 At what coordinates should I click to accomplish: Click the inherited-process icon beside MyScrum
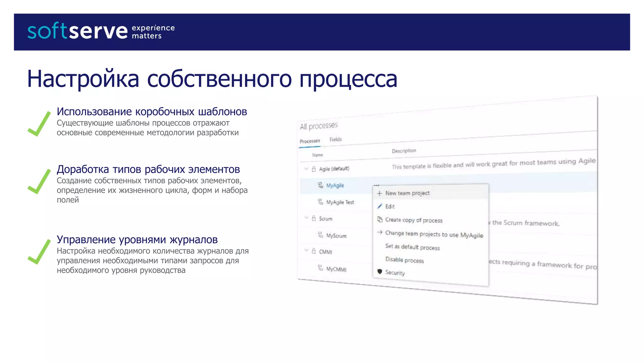(320, 235)
